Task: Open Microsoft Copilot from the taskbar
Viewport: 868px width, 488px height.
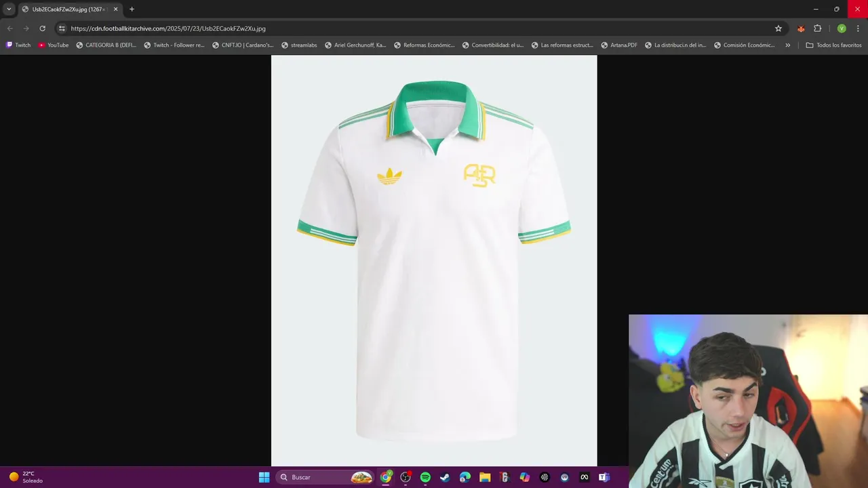Action: click(524, 477)
